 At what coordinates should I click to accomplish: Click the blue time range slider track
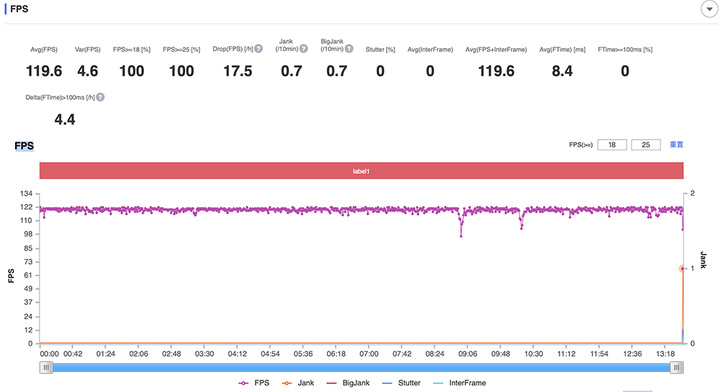click(x=361, y=367)
